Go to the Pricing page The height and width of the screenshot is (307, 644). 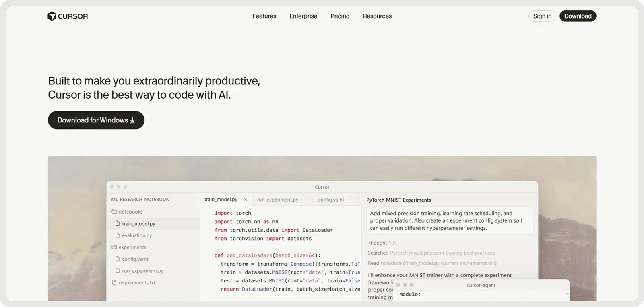click(340, 16)
